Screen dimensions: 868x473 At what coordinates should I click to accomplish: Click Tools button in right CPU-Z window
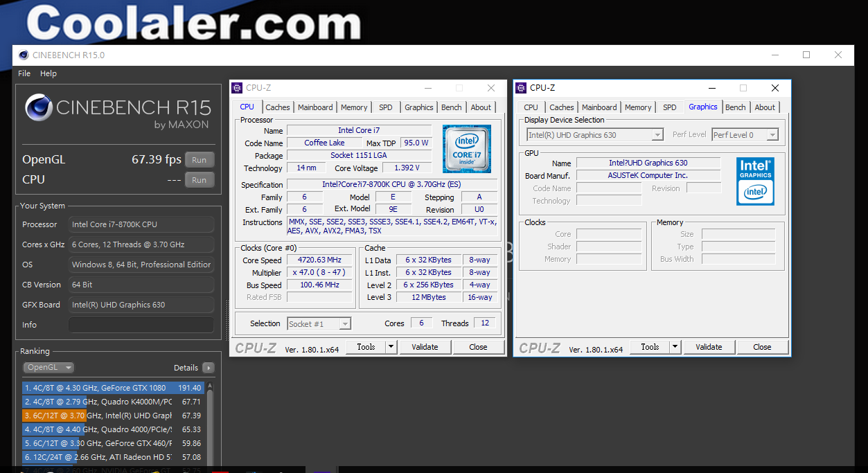[x=650, y=347]
